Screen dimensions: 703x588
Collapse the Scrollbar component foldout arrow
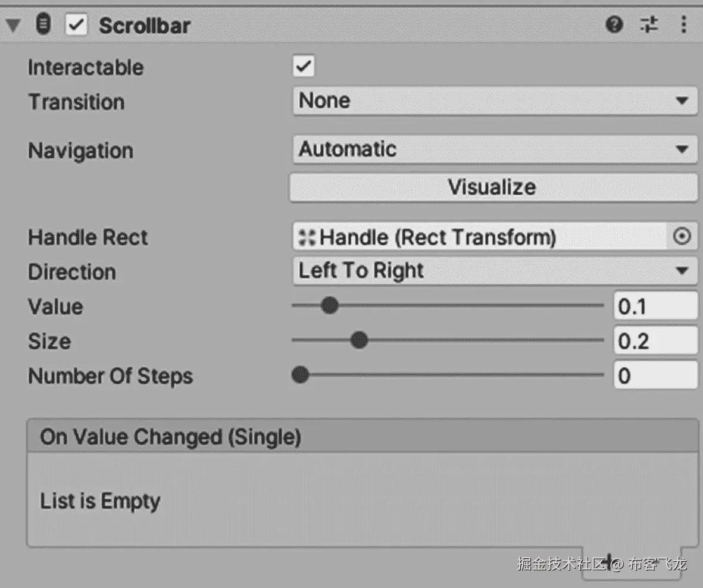pyautogui.click(x=13, y=26)
